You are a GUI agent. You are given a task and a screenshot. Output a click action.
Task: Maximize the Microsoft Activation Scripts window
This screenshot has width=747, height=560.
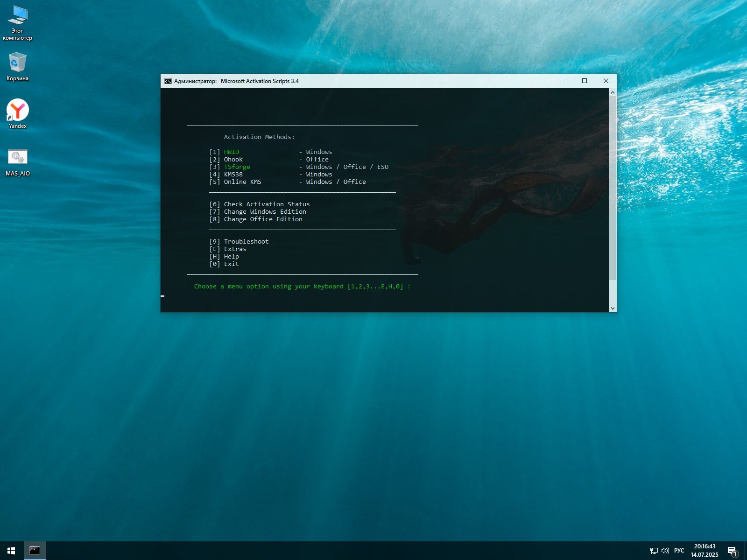point(585,81)
